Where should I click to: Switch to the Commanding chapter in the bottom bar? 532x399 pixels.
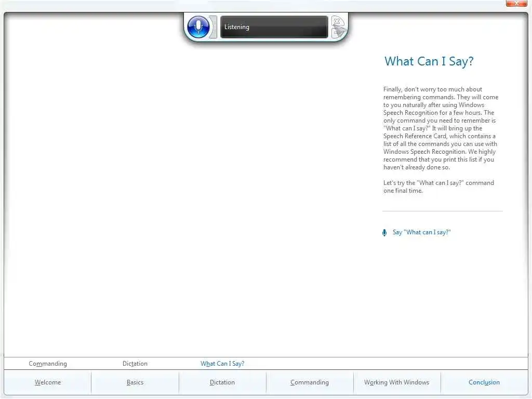pos(310,382)
